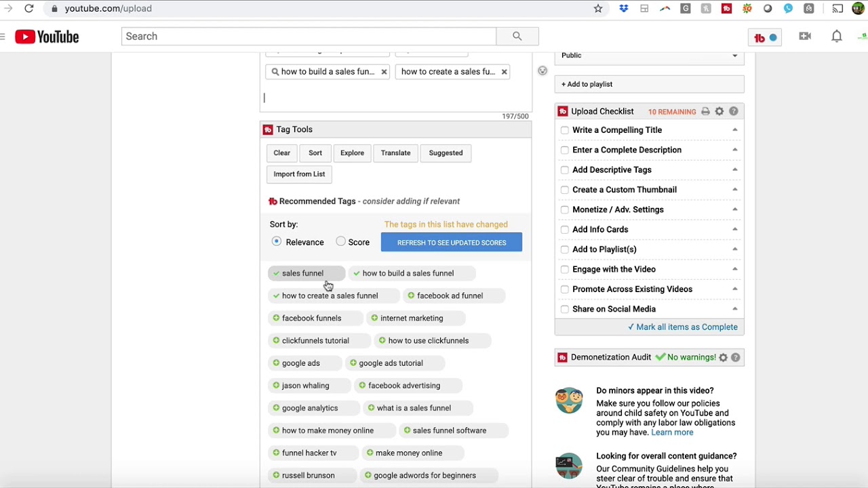Click the 'sales funnel' added tag

coord(307,273)
